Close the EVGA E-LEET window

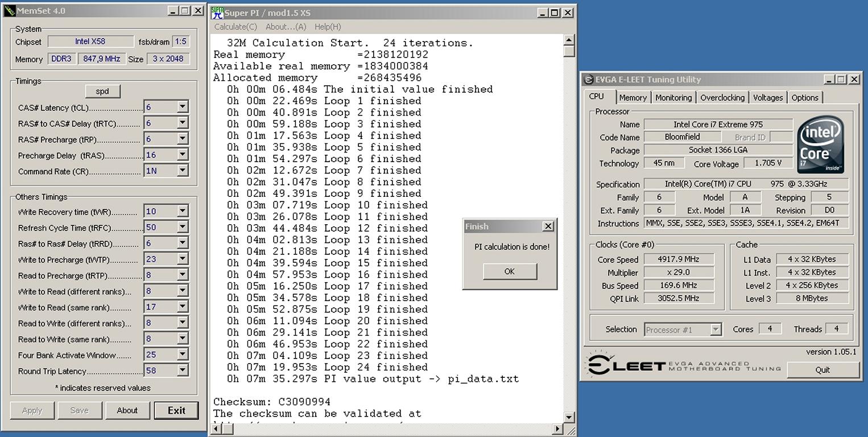pyautogui.click(x=854, y=80)
